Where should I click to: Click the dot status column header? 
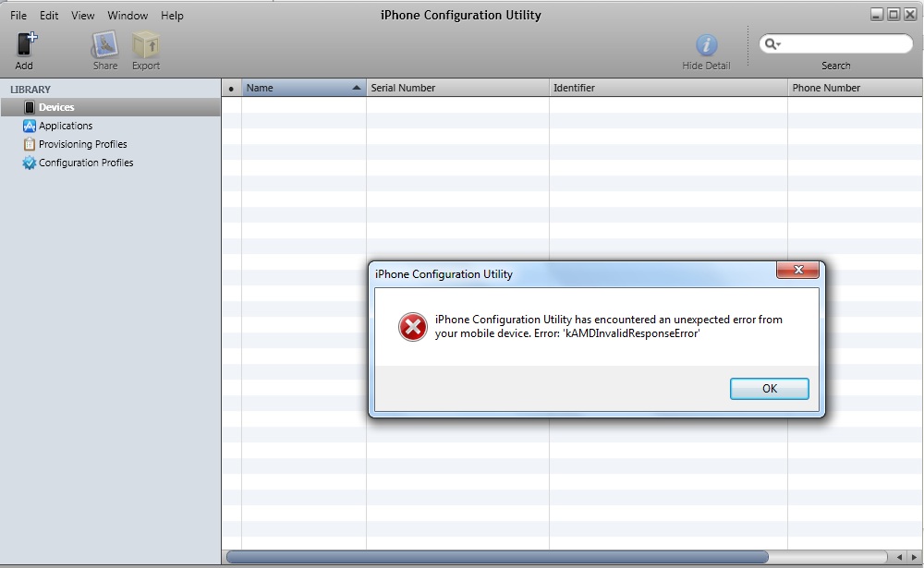click(x=231, y=89)
